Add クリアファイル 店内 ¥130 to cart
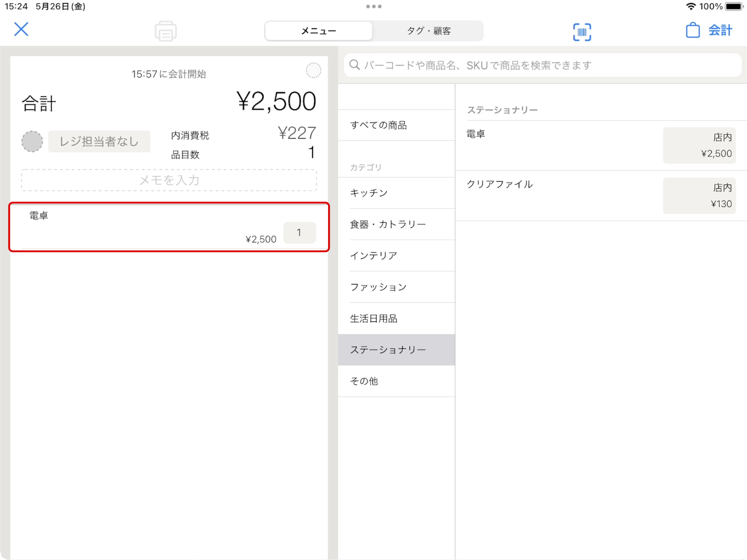 [699, 196]
